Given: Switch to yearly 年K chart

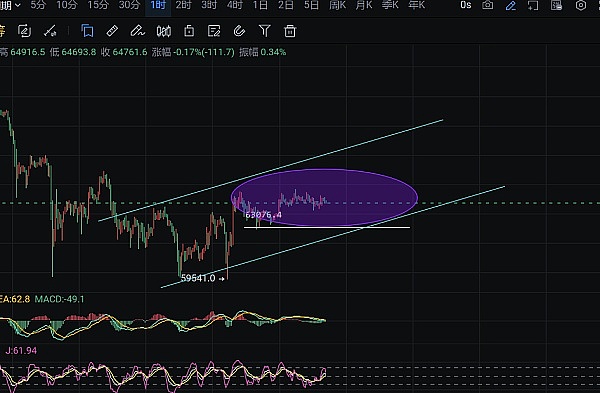Looking at the screenshot, I should click(x=417, y=5).
